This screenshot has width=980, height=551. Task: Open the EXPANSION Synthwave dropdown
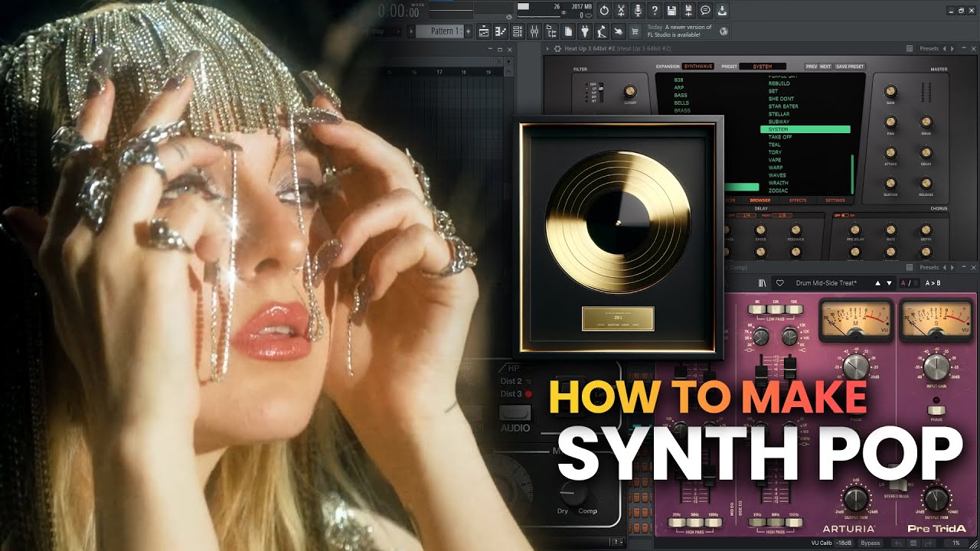698,66
